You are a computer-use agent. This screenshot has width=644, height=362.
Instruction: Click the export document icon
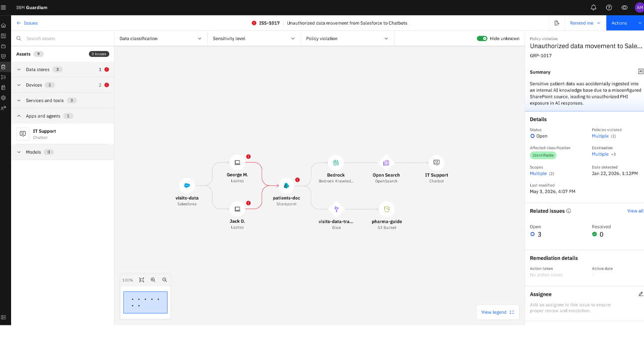[556, 23]
